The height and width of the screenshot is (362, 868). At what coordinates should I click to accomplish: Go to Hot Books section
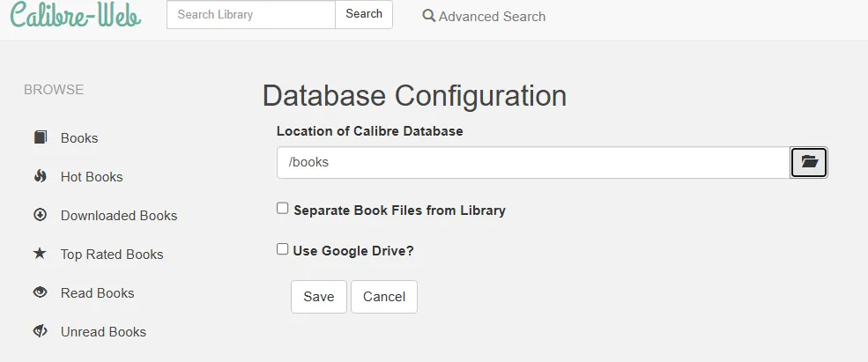click(92, 177)
